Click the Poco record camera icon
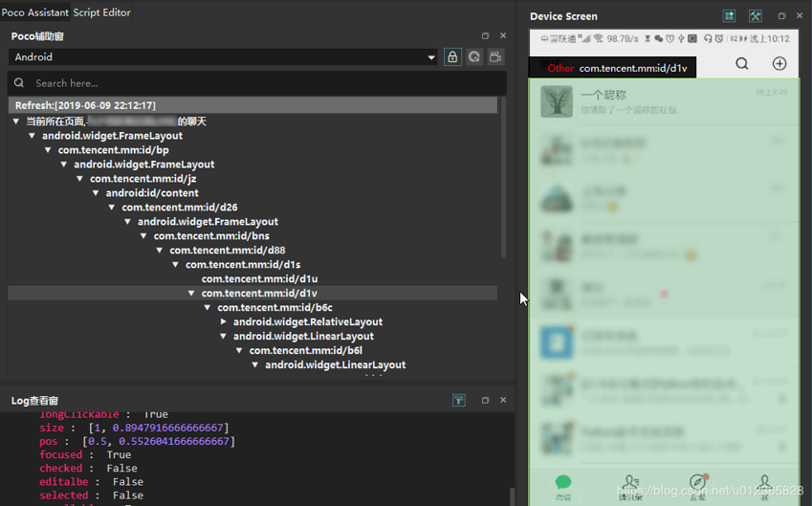 point(495,57)
